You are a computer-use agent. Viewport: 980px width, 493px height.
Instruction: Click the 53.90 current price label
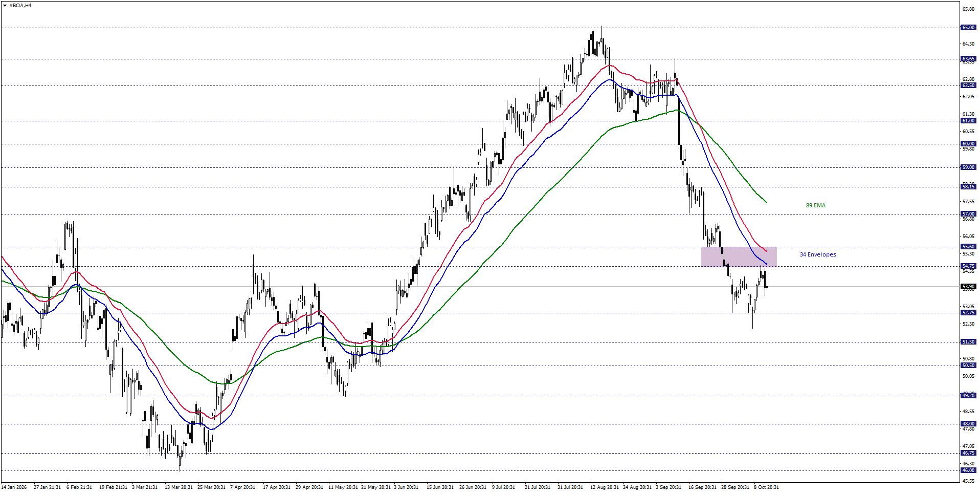click(968, 287)
